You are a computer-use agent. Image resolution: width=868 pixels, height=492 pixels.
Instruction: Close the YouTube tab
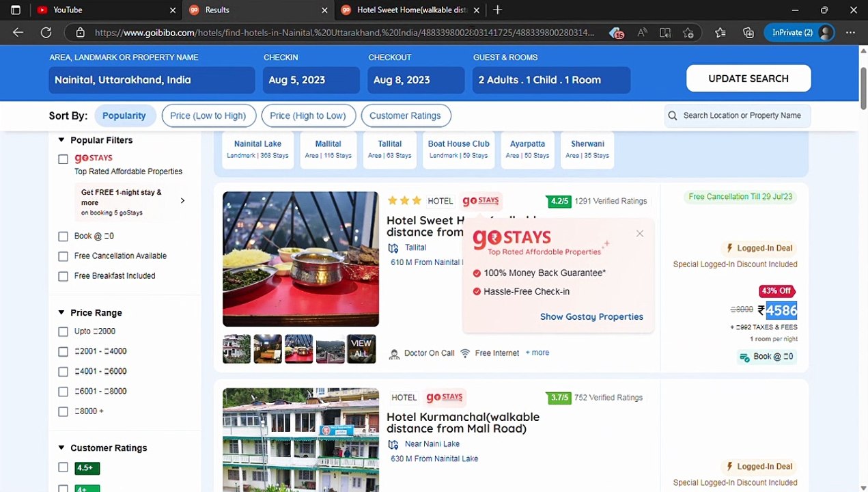pos(173,10)
